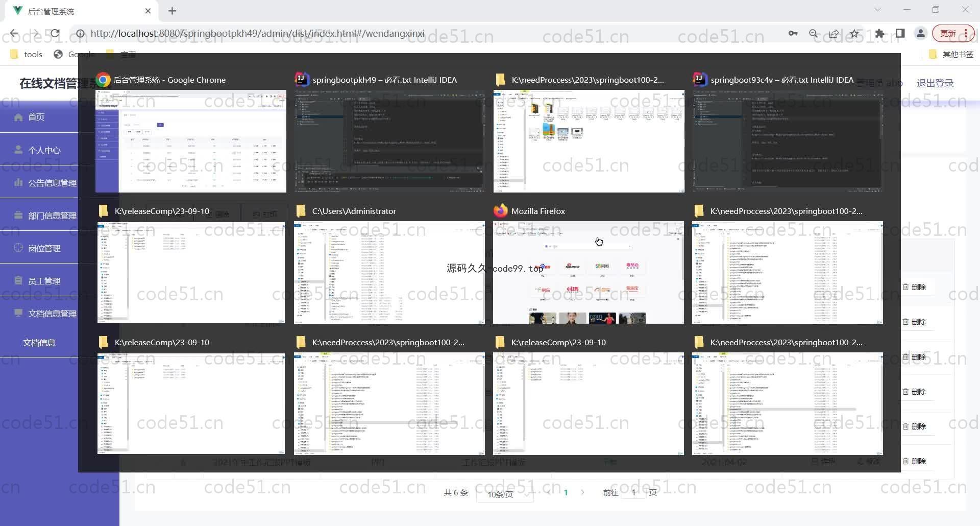Click the icon beside 岗位管理
This screenshot has width=980, height=526.
[18, 248]
